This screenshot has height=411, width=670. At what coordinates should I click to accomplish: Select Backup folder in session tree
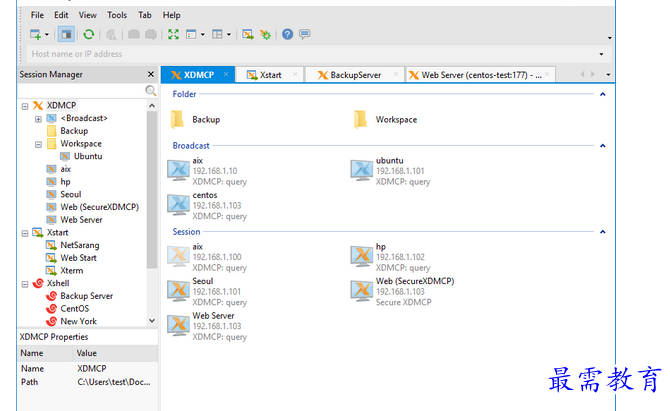tap(74, 131)
